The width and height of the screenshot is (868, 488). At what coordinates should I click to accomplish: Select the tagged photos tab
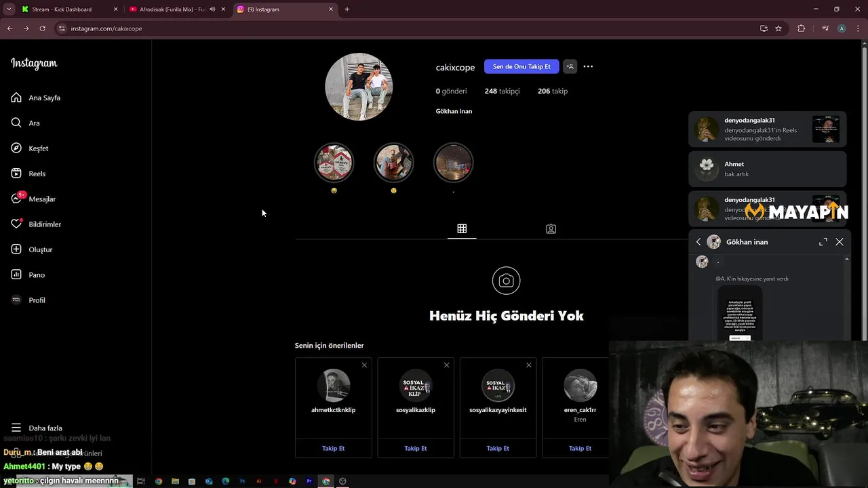(x=551, y=229)
